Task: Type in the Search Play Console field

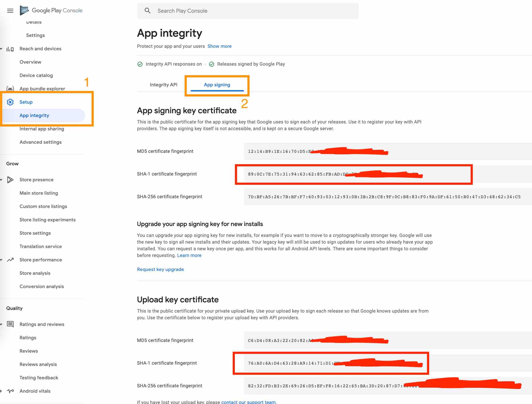Action: pos(253,11)
